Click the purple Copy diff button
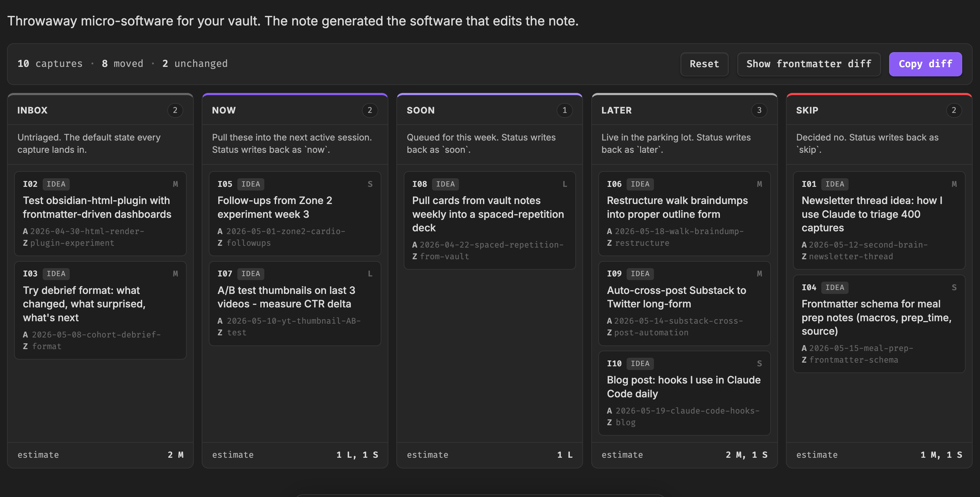The width and height of the screenshot is (980, 497). pos(925,64)
